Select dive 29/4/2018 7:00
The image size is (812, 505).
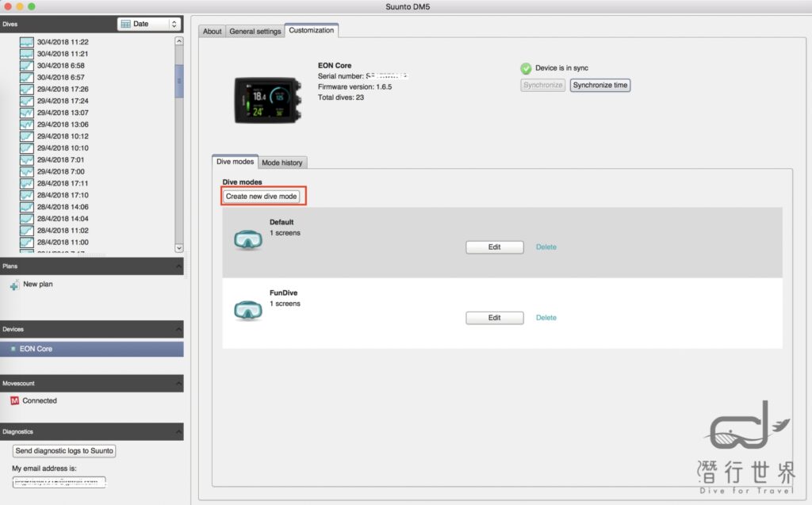[60, 171]
